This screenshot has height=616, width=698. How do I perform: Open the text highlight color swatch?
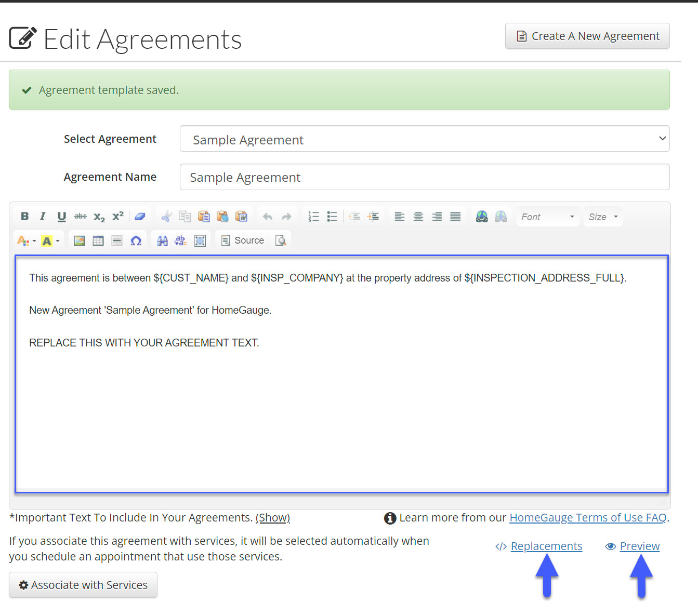click(x=48, y=240)
